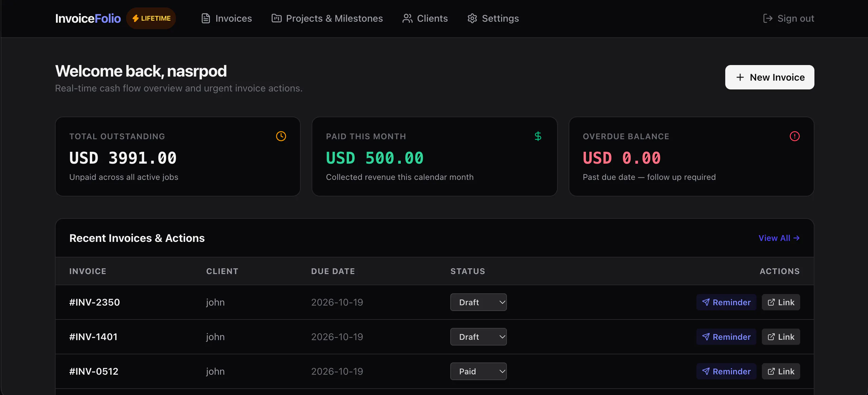Screen dimensions: 868x395
Task: Click client name john in #INV-0512 row
Action: 215,371
